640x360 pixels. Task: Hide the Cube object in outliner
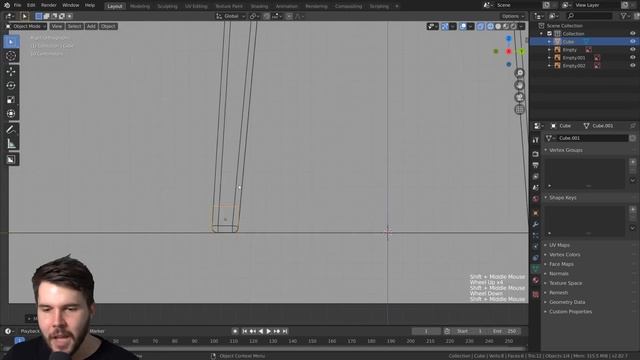pos(632,41)
